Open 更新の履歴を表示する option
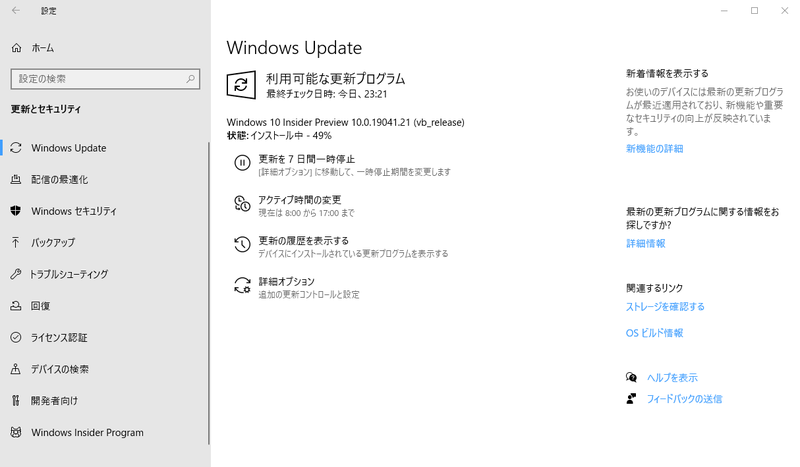The width and height of the screenshot is (800, 467). 304,240
